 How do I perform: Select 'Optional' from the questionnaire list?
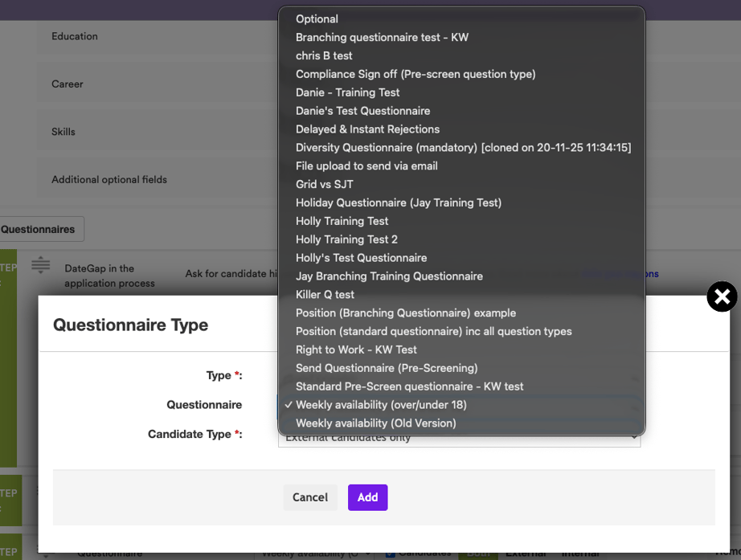[x=317, y=19]
